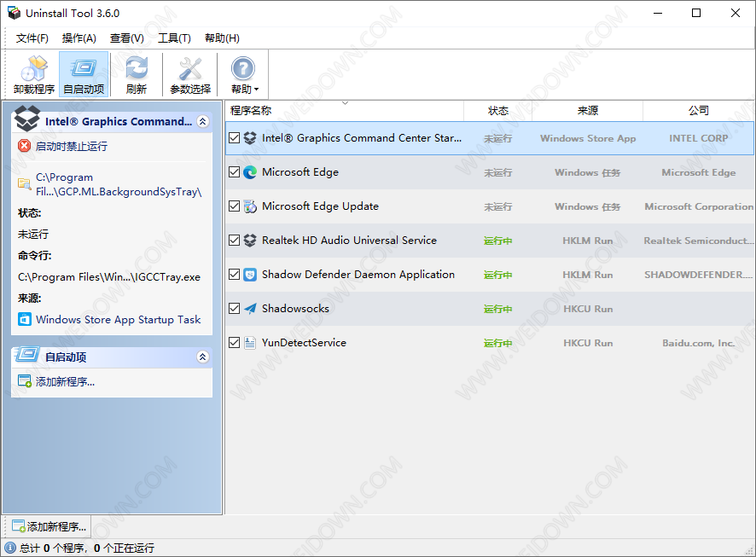The width and height of the screenshot is (756, 557).
Task: Toggle the YunDetectService checkbox
Action: (x=235, y=343)
